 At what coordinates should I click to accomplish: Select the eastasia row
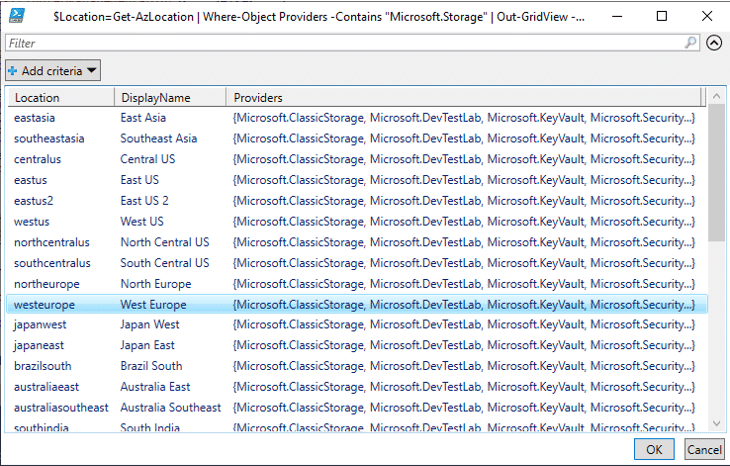tap(357, 118)
